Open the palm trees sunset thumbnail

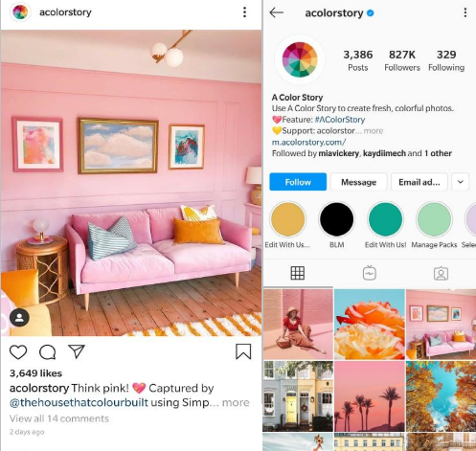370,396
